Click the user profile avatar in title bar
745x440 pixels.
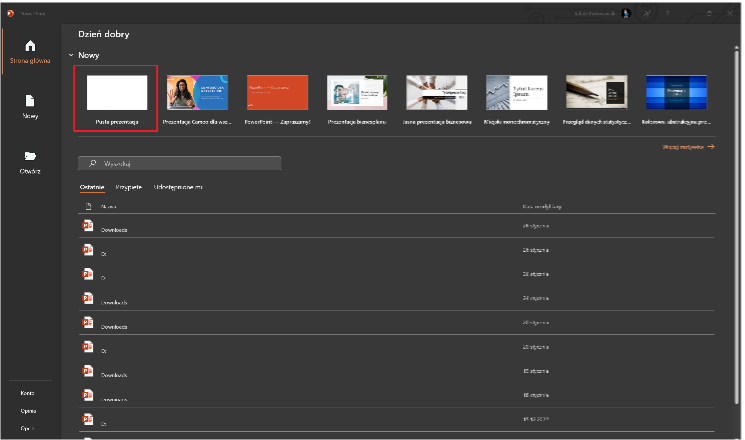[x=626, y=13]
